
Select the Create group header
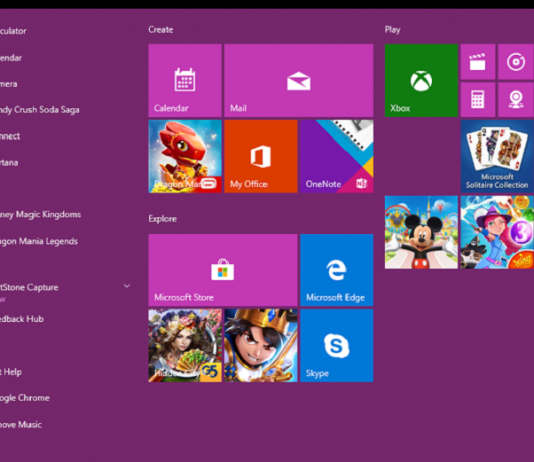click(x=161, y=30)
